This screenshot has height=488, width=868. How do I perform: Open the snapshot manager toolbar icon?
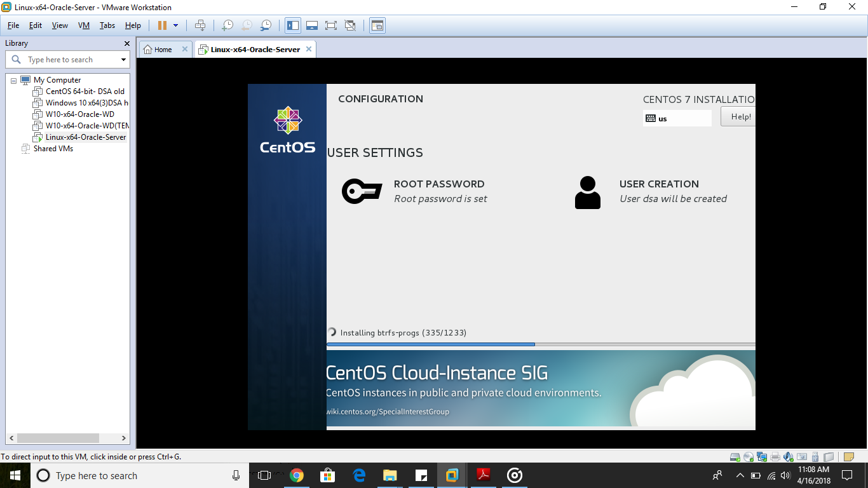click(266, 25)
